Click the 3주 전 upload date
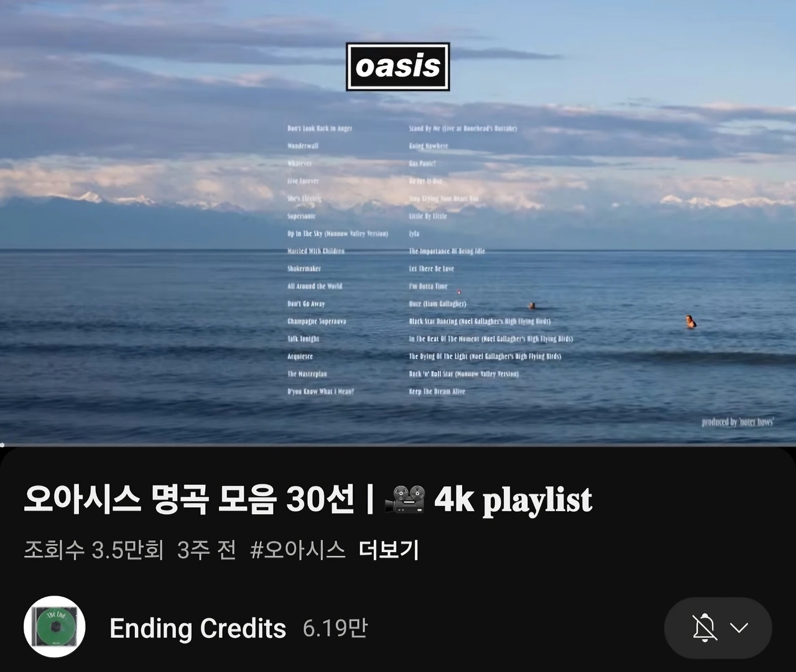This screenshot has width=796, height=672. click(x=207, y=550)
